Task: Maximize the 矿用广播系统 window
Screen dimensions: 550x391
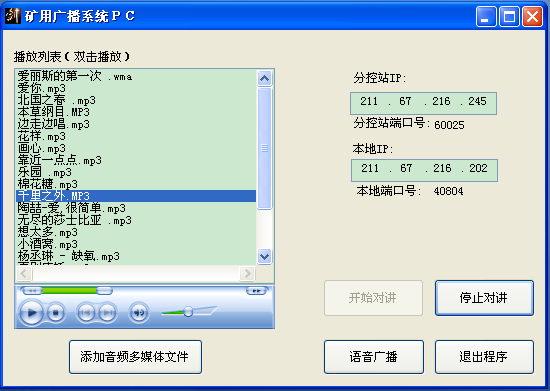Action: click(x=509, y=16)
